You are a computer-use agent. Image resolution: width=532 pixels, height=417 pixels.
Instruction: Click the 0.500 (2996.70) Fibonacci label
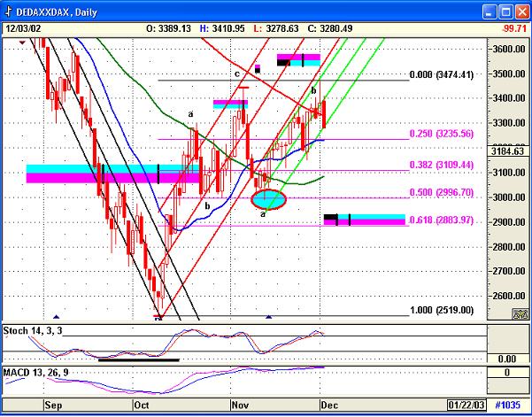point(442,192)
